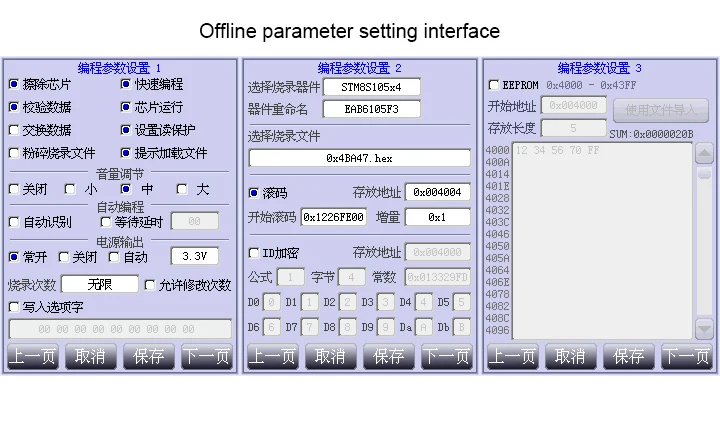
Task: Enable 允许修改次数 allow modify count
Action: tap(150, 285)
